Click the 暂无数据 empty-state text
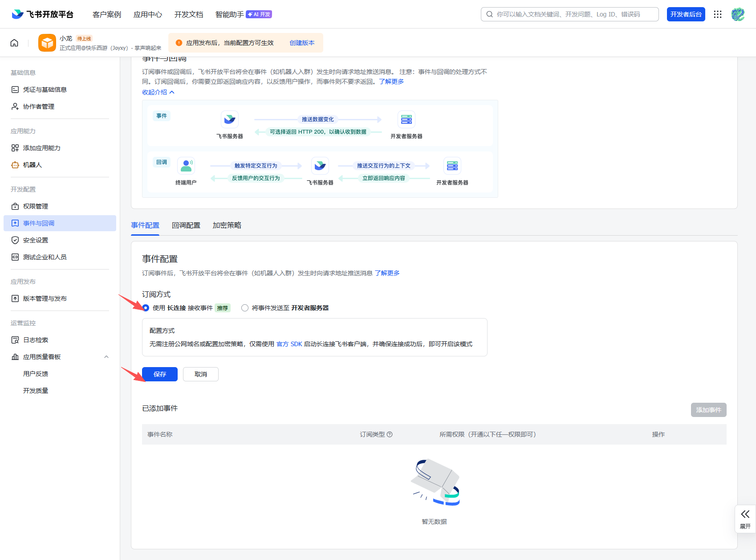The image size is (756, 560). (435, 522)
